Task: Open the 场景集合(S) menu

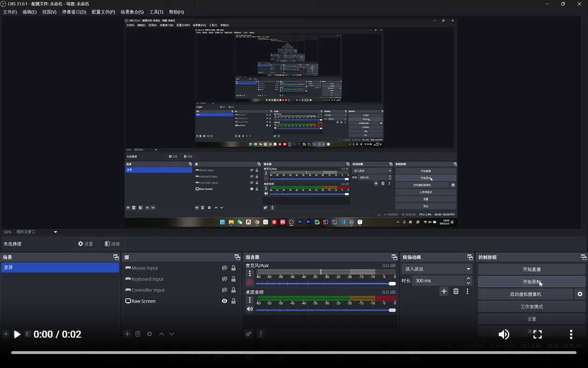Action: coord(132,12)
